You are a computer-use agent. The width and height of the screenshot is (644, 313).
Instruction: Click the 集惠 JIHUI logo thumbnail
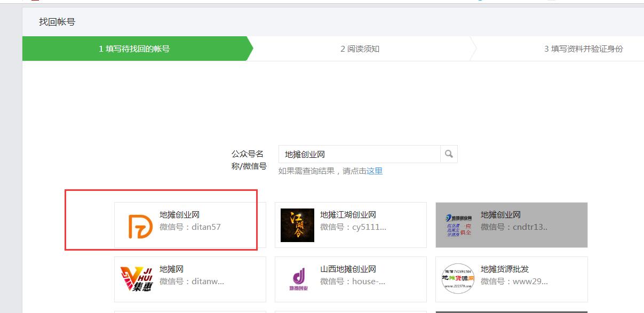[137, 279]
